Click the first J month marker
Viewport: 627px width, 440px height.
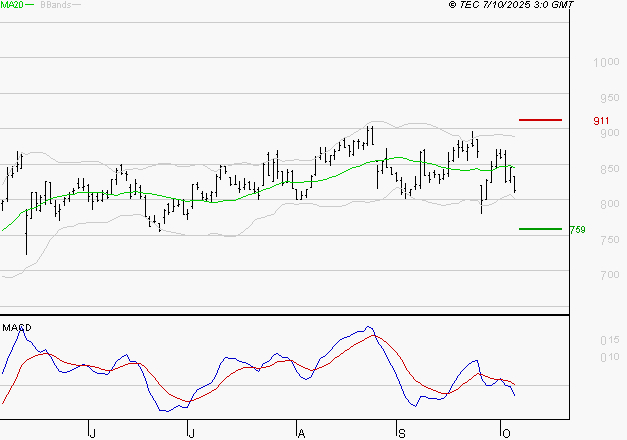click(93, 433)
